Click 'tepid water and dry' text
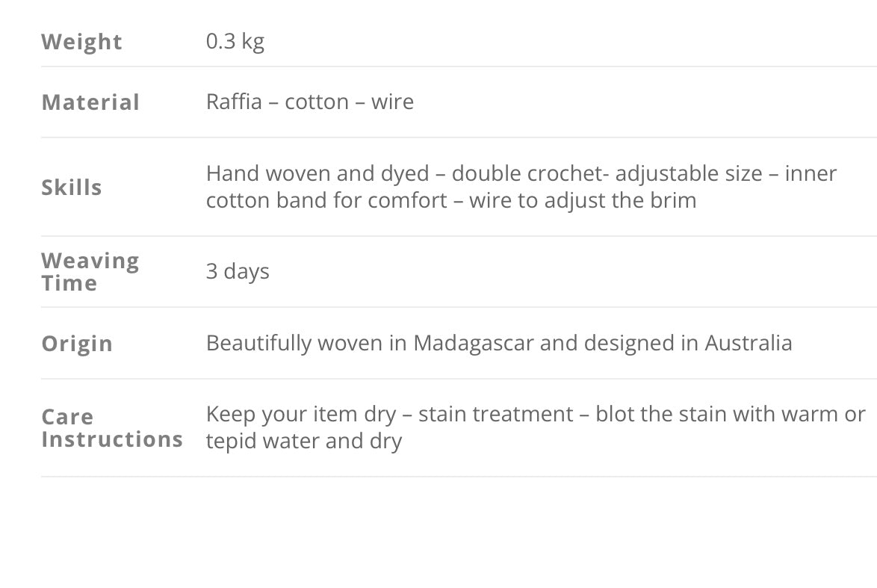Viewport: 877px width, 588px height. point(304,441)
